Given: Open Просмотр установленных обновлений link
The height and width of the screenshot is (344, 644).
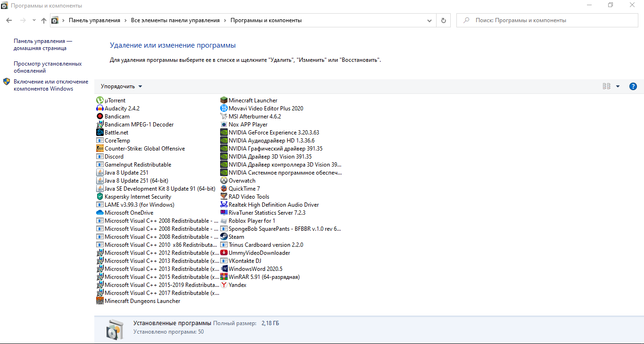Looking at the screenshot, I should [48, 67].
